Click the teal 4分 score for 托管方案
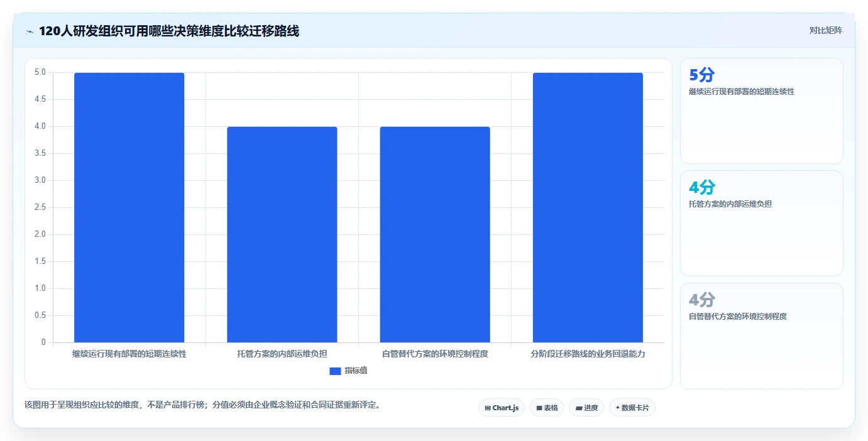This screenshot has width=868, height=441. click(x=701, y=187)
